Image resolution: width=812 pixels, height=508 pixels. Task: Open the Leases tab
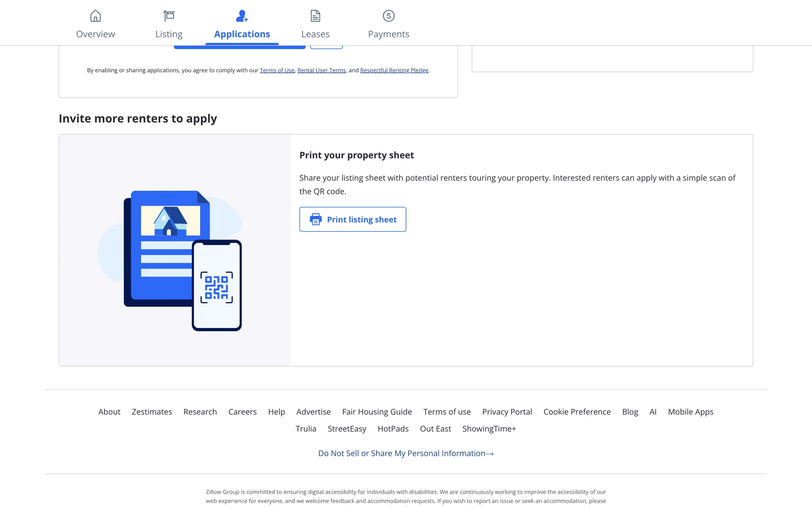(x=315, y=34)
